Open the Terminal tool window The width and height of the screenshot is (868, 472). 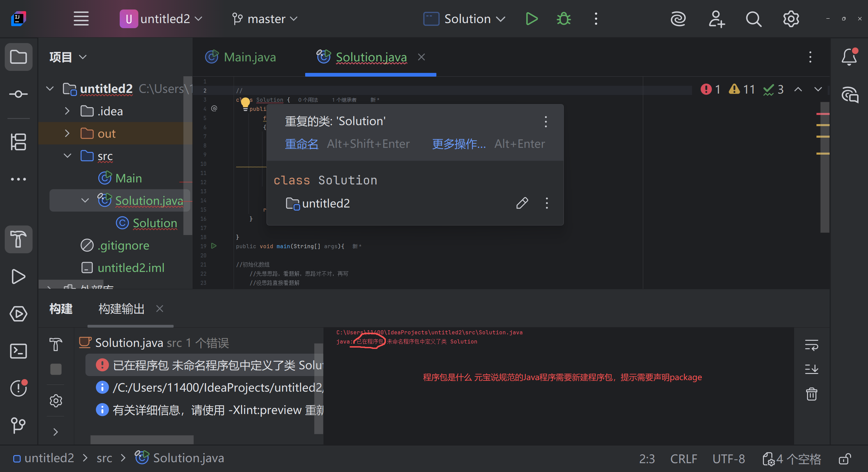coord(18,351)
